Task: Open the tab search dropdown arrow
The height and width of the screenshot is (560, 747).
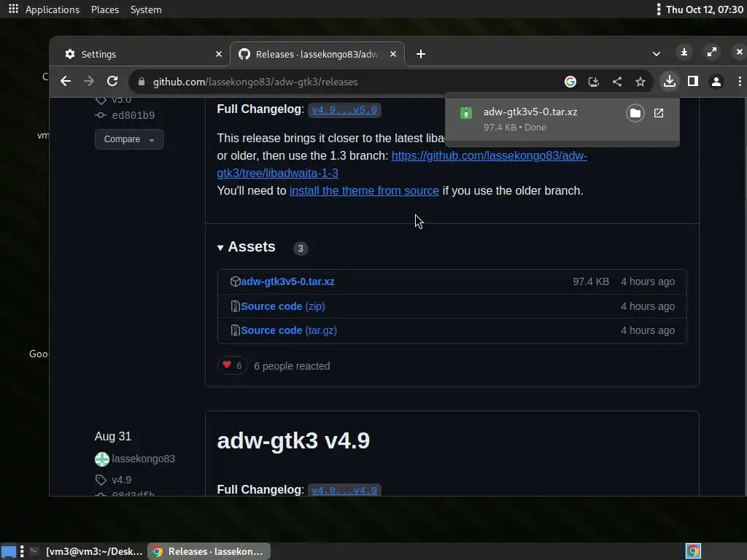Action: [x=657, y=54]
